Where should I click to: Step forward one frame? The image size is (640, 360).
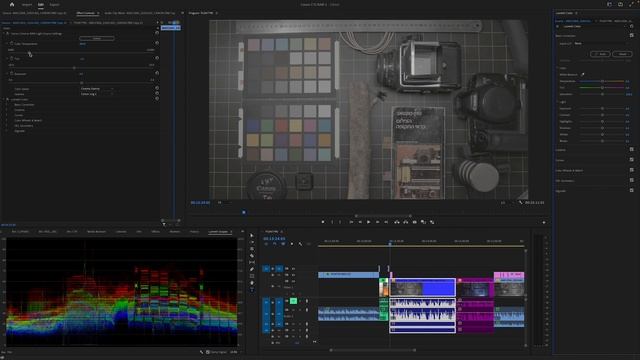378,222
